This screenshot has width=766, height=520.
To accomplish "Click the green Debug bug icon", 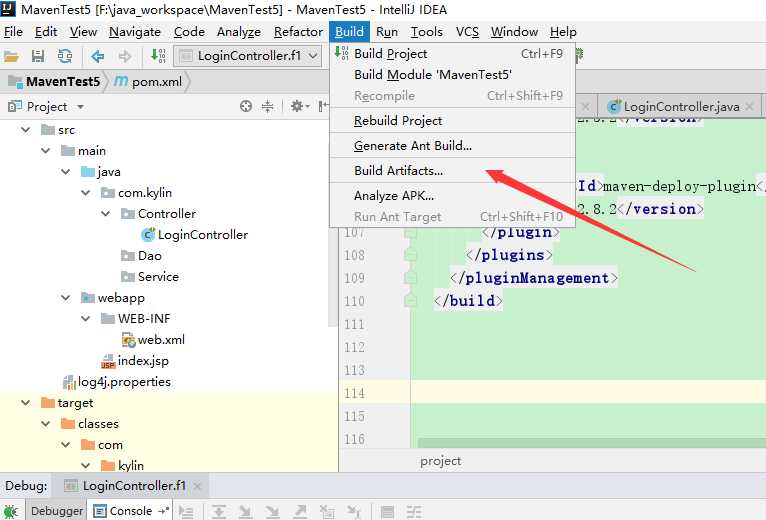I will 11,511.
